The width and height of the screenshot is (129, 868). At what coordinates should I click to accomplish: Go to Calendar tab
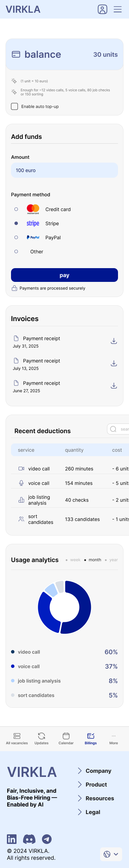click(x=66, y=738)
